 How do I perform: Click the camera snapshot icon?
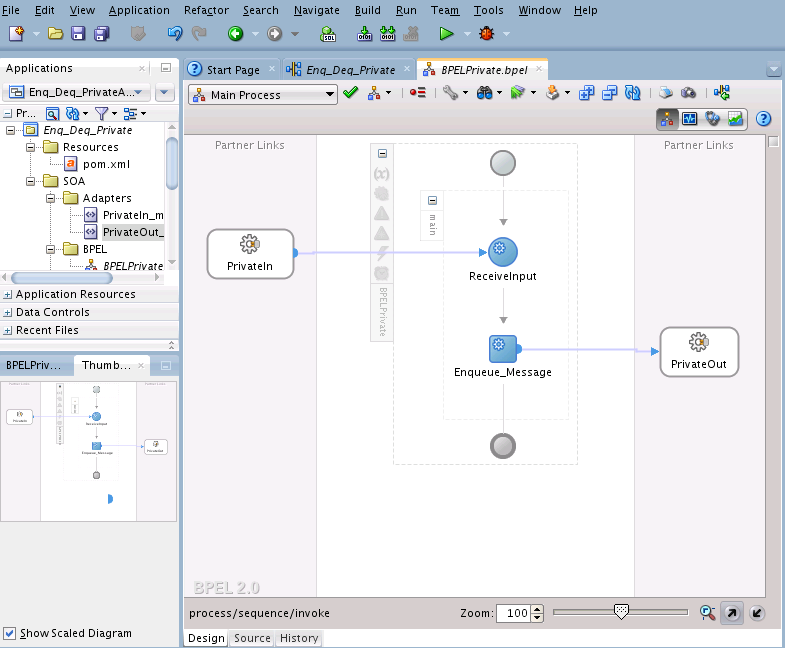[x=688, y=94]
